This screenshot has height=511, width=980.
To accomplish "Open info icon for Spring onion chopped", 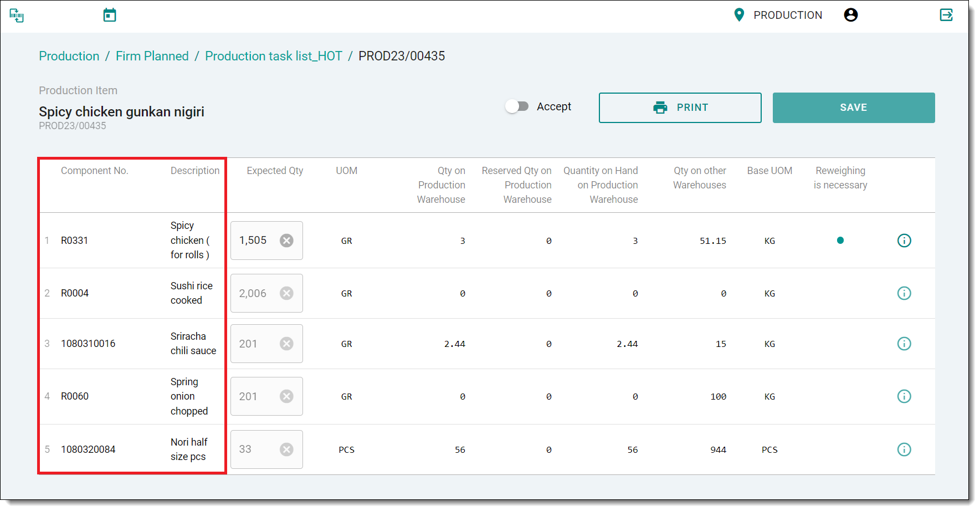I will [904, 396].
